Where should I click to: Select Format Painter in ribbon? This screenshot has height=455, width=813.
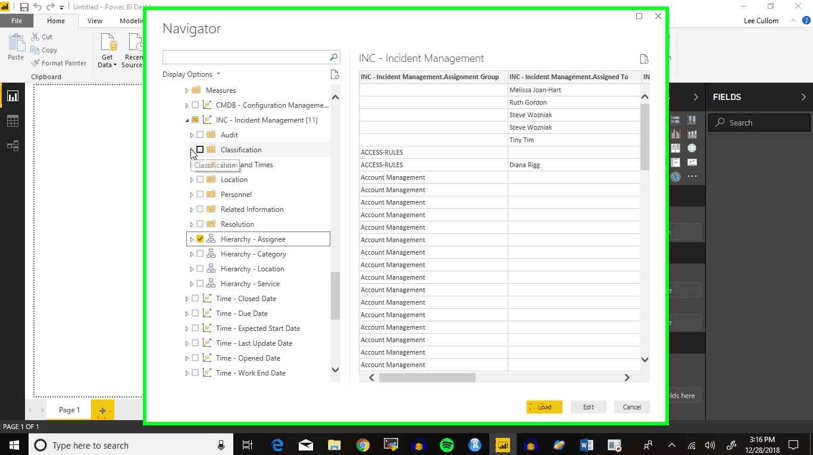coord(59,63)
